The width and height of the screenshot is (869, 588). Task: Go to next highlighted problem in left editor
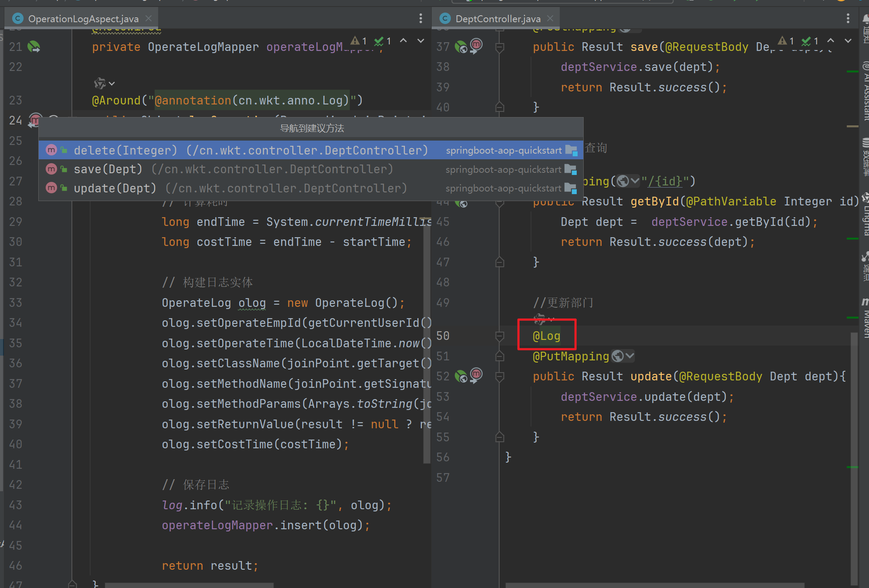point(420,41)
